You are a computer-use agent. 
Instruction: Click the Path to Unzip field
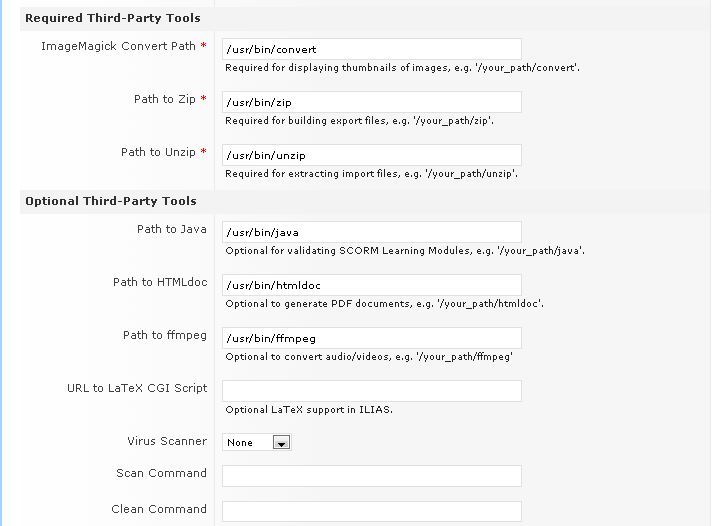tap(371, 155)
